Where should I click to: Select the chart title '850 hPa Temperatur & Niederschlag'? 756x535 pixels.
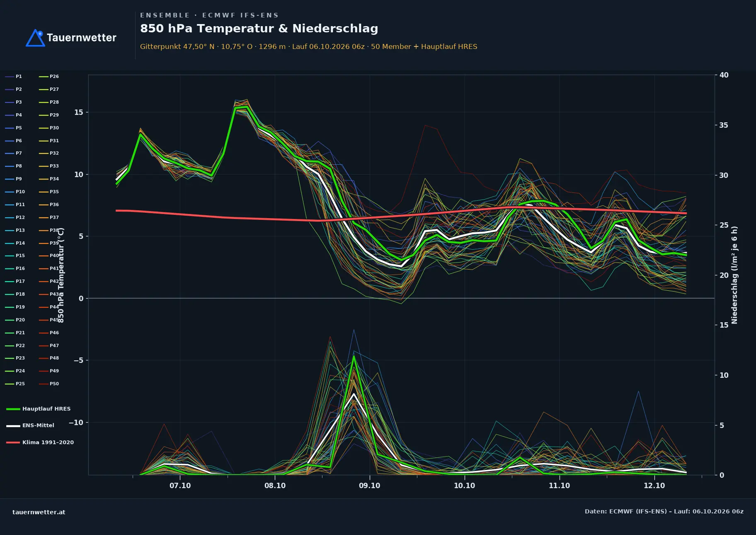point(259,28)
